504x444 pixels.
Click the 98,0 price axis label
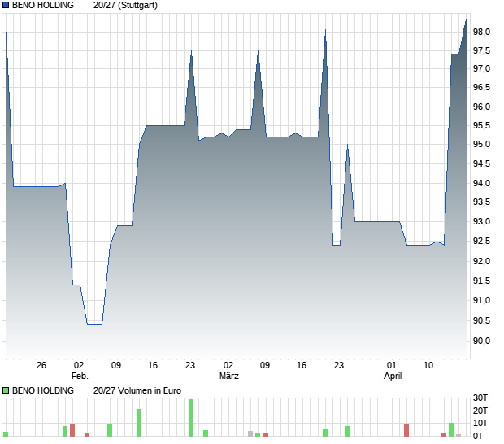[x=482, y=32]
